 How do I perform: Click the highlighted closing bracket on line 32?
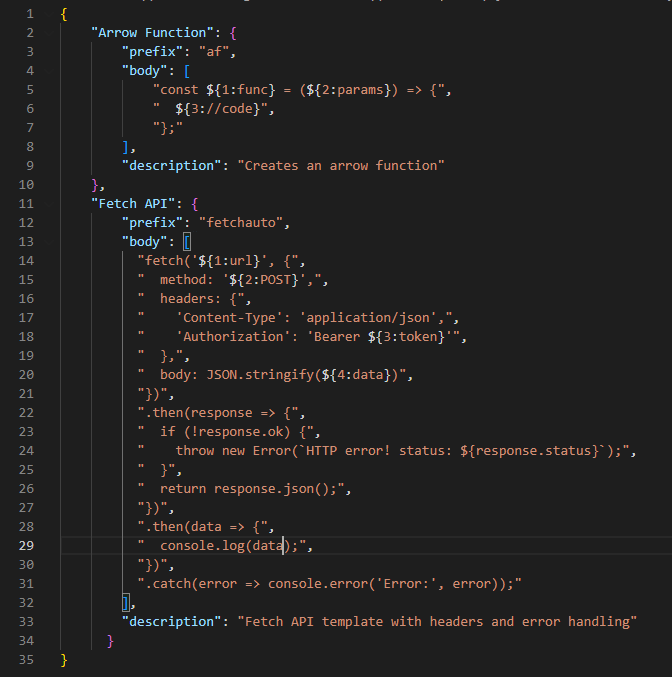point(126,603)
